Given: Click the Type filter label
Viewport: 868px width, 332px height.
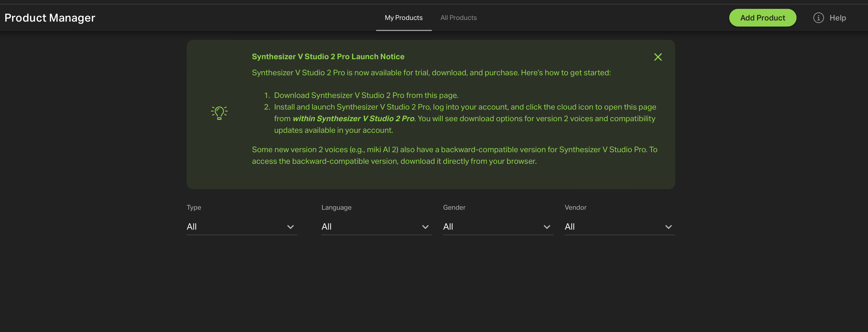Looking at the screenshot, I should point(194,207).
